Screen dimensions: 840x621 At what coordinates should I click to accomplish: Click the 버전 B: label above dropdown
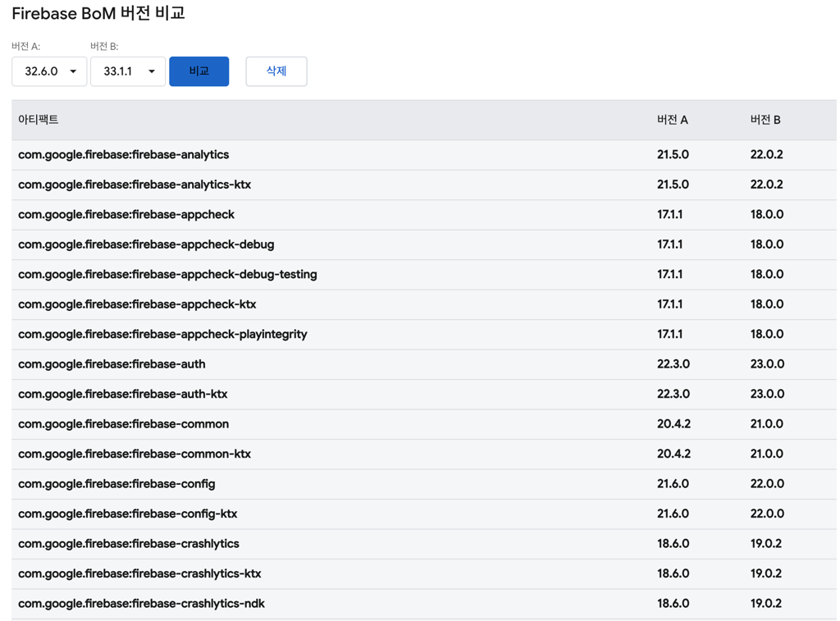pyautogui.click(x=104, y=47)
